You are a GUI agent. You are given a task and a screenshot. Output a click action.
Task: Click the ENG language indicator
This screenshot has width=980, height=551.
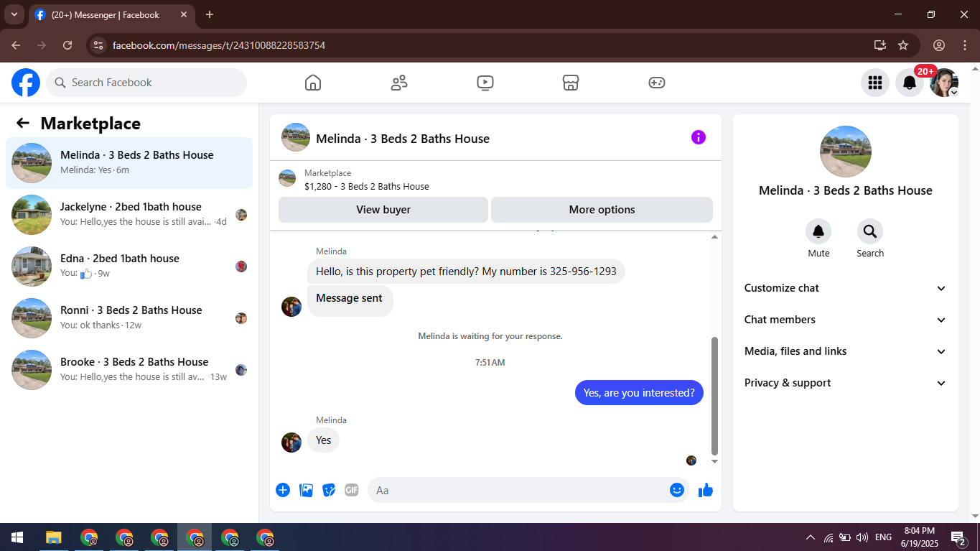click(884, 537)
